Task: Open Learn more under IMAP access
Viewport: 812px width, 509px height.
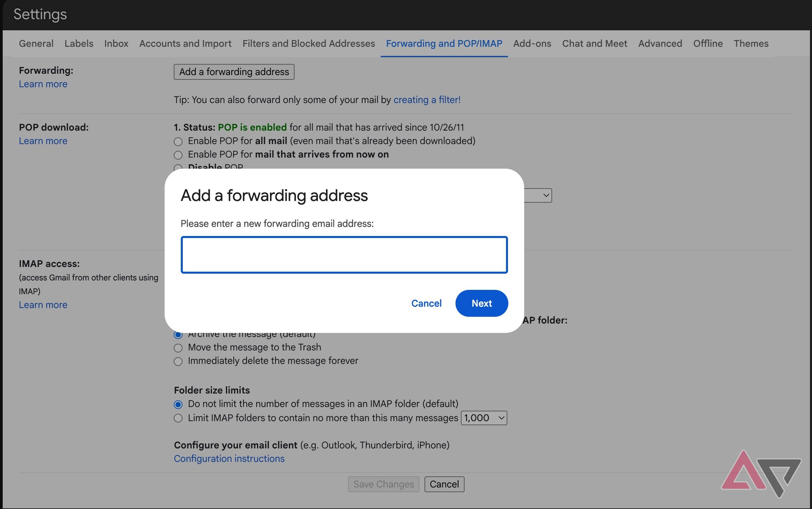Action: pos(43,305)
